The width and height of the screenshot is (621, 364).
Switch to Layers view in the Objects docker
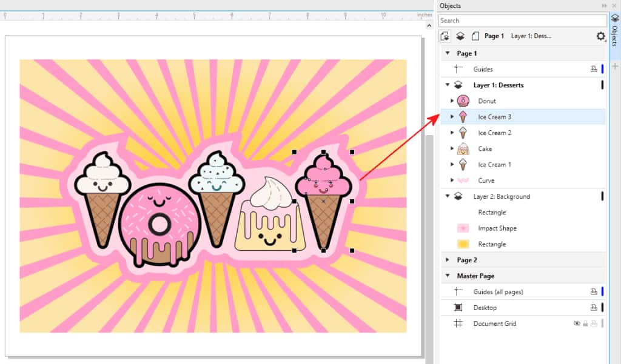[460, 36]
